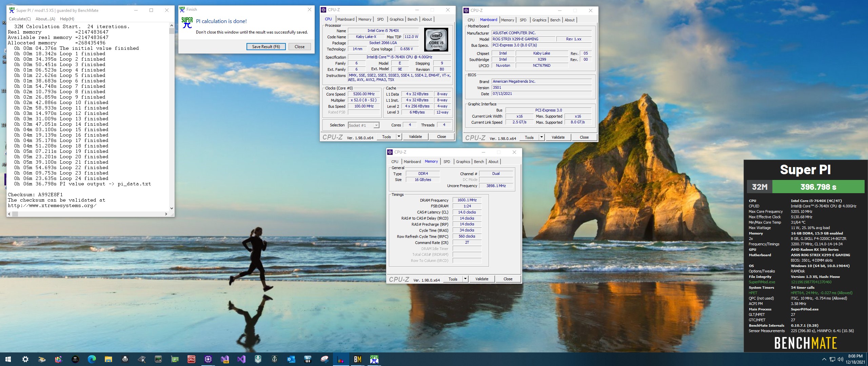Launch Microsoft Edge from the taskbar
Screen dimensions: 868x366
point(92,359)
